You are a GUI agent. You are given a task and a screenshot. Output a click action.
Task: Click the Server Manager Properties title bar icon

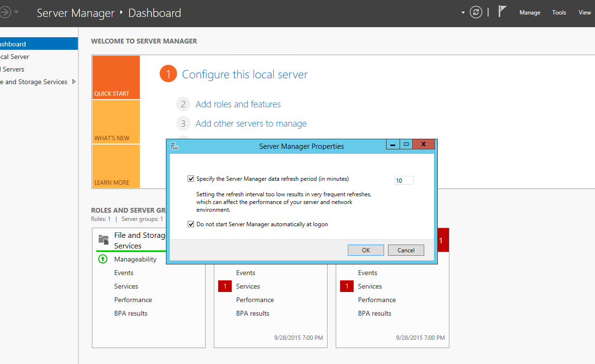tap(174, 146)
